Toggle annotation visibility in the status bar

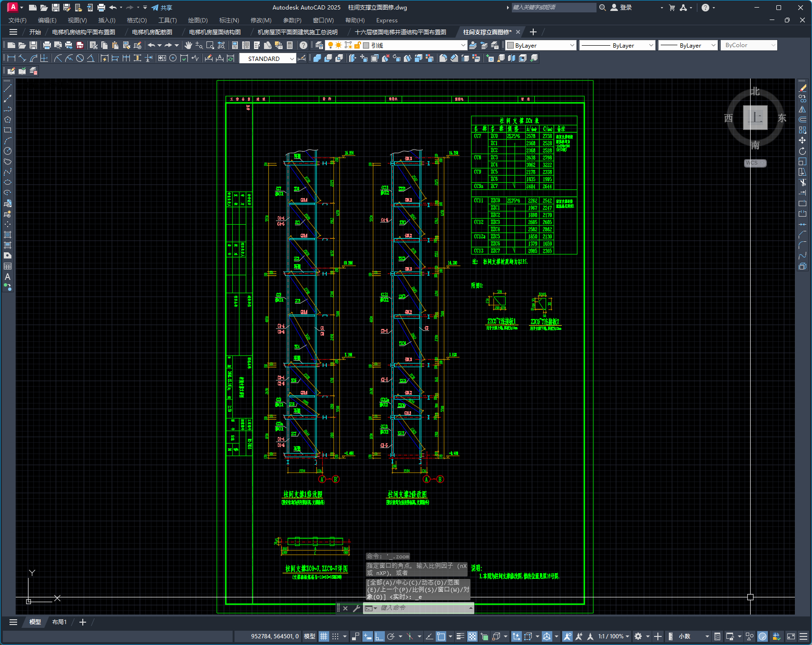pyautogui.click(x=567, y=636)
